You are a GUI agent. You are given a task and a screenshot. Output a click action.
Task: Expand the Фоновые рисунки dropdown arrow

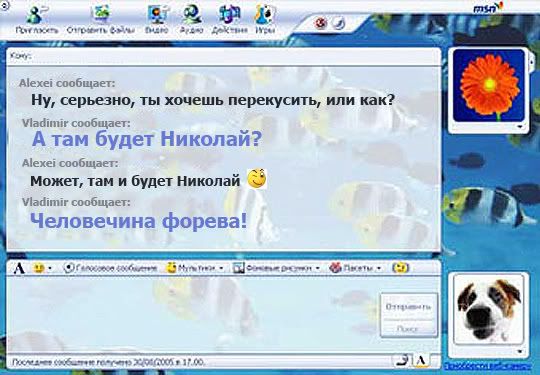(318, 268)
